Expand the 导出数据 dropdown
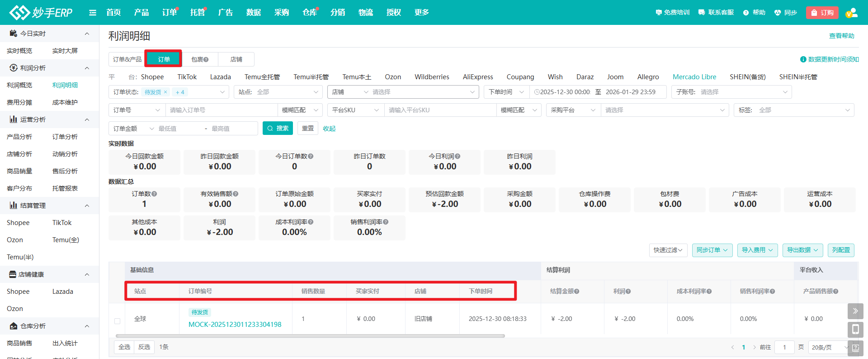The width and height of the screenshot is (868, 359). (x=802, y=250)
